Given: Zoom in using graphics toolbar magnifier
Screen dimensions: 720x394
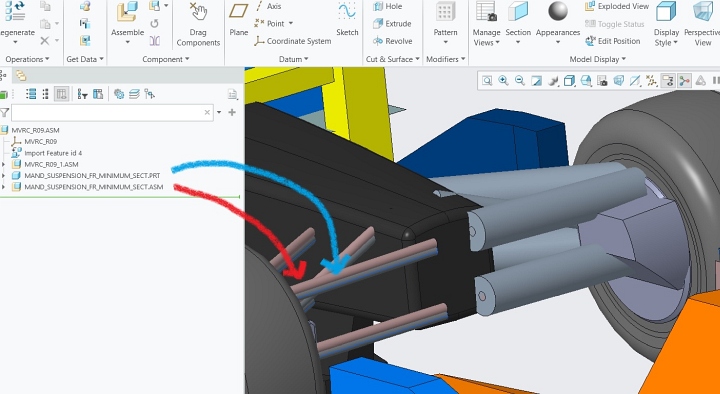Looking at the screenshot, I should pos(503,81).
